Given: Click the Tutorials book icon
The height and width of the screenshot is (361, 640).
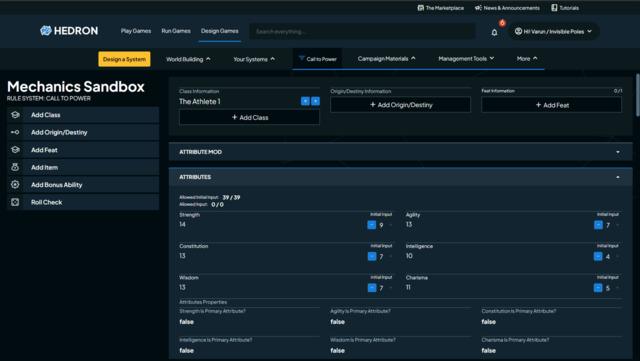Looking at the screenshot, I should click(554, 8).
